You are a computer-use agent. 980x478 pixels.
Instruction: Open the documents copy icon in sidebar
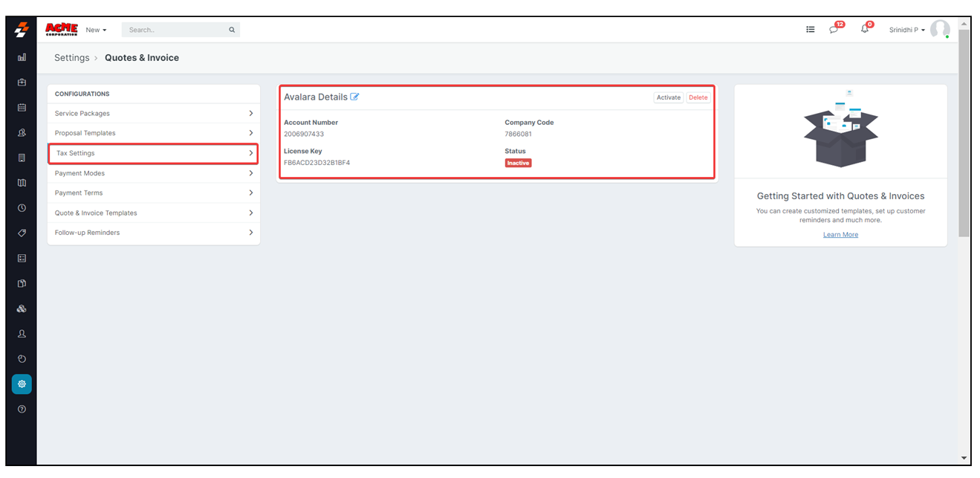coord(22,284)
